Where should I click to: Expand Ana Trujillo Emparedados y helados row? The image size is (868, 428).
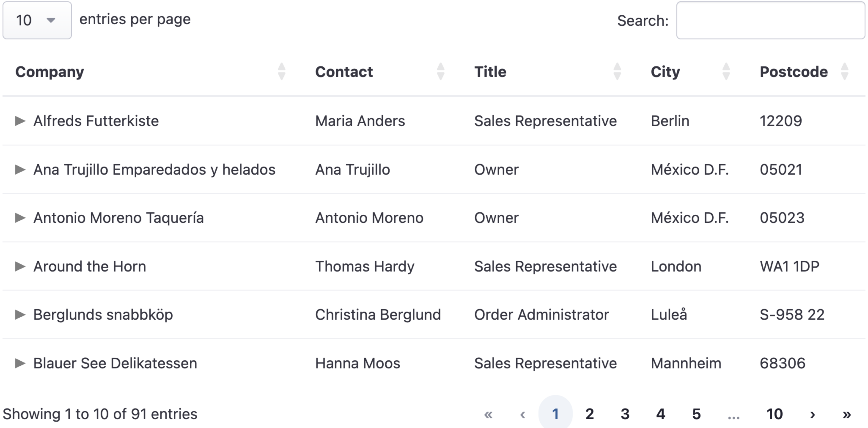click(x=20, y=169)
